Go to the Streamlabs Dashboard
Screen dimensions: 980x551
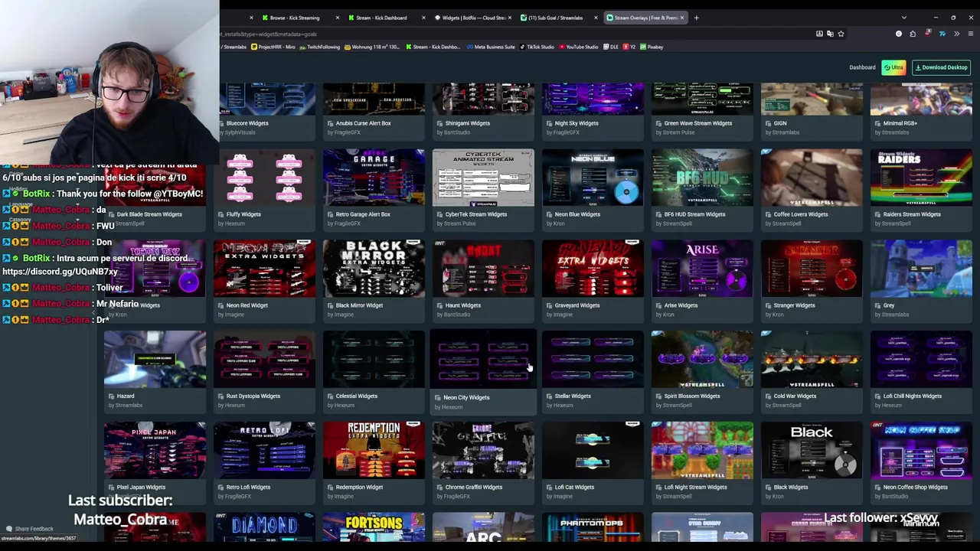pyautogui.click(x=862, y=67)
